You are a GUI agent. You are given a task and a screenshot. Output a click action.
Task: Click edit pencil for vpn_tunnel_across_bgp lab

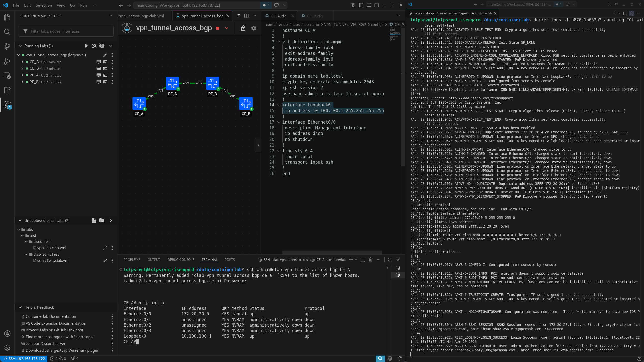[105, 55]
